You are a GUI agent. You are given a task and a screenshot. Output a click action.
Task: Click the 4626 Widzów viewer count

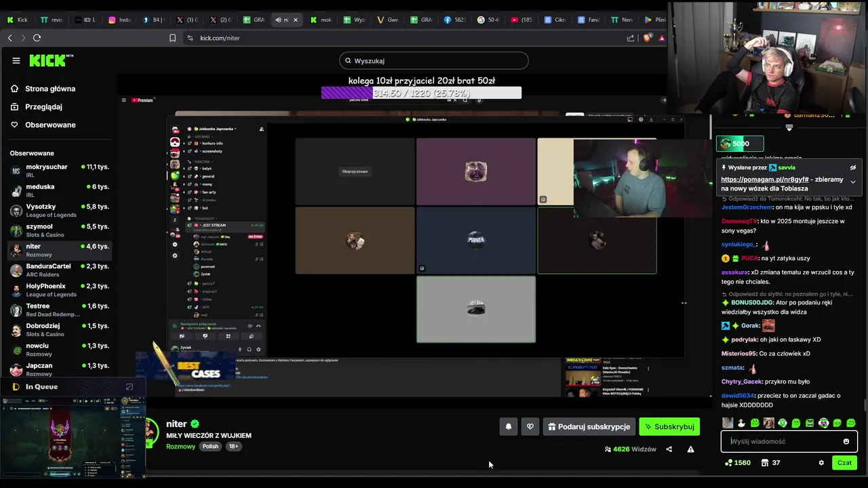pos(631,449)
